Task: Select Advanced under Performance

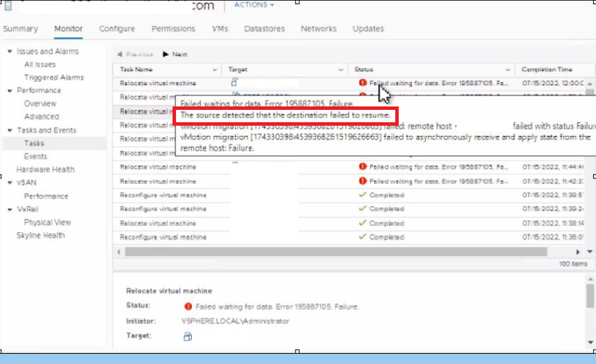Action: coord(42,117)
